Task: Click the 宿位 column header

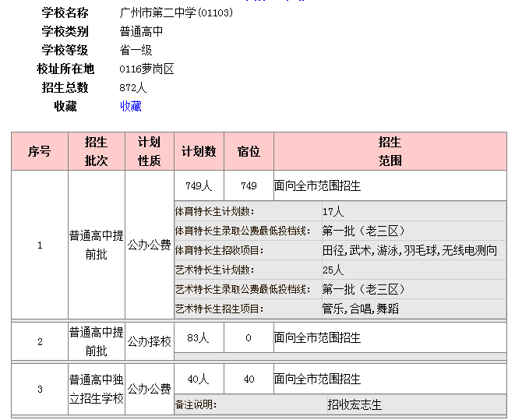Action: coord(249,151)
